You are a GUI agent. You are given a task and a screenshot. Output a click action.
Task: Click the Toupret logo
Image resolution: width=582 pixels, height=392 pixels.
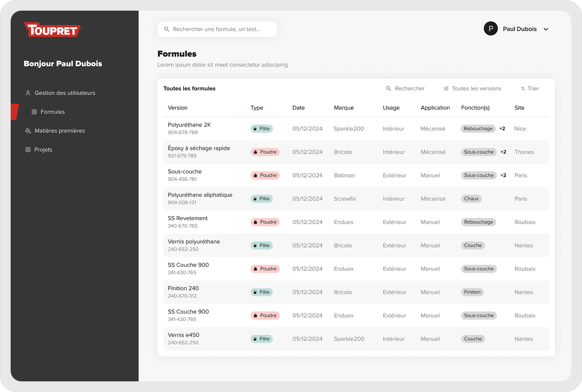pos(53,30)
